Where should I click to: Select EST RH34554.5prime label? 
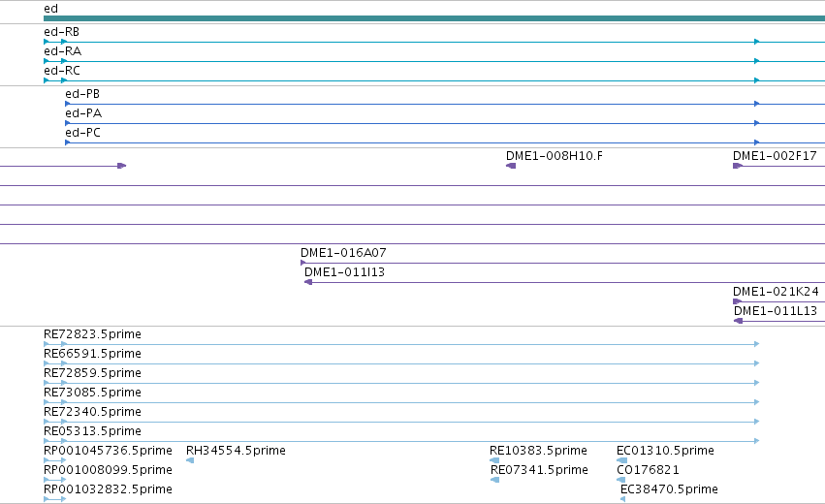point(237,451)
